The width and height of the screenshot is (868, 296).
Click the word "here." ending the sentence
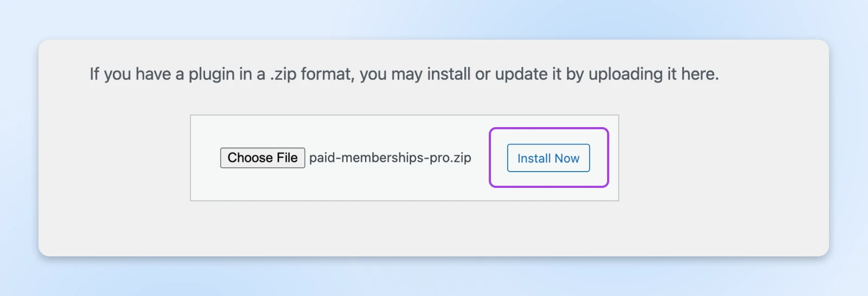click(700, 74)
